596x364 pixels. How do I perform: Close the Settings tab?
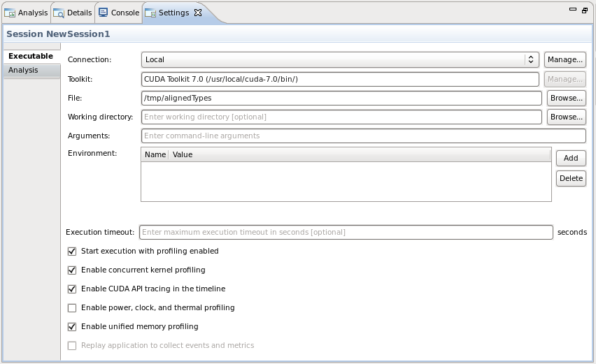pyautogui.click(x=198, y=13)
